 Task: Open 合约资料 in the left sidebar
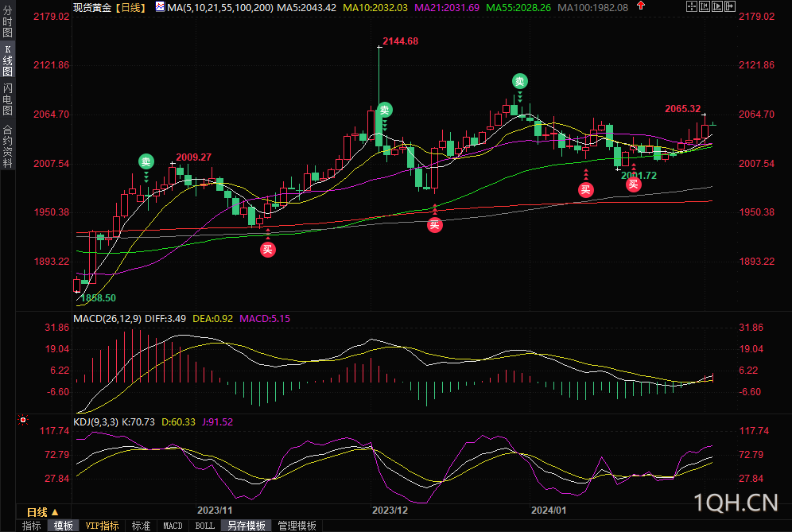click(7, 146)
